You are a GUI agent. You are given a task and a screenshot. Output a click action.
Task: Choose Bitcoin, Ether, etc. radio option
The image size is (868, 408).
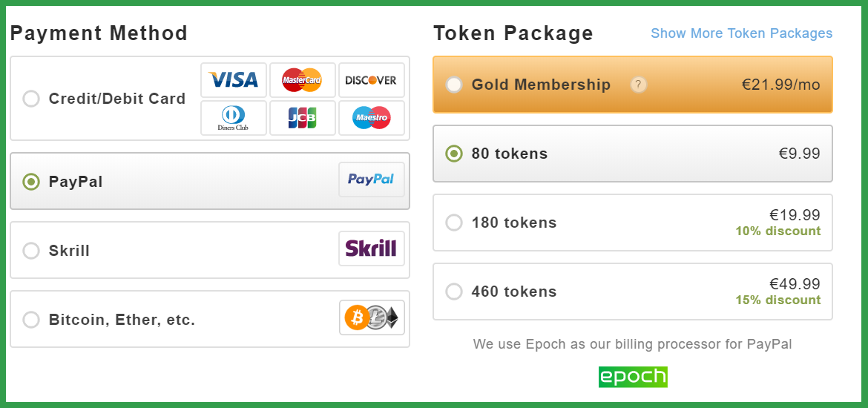pos(31,320)
